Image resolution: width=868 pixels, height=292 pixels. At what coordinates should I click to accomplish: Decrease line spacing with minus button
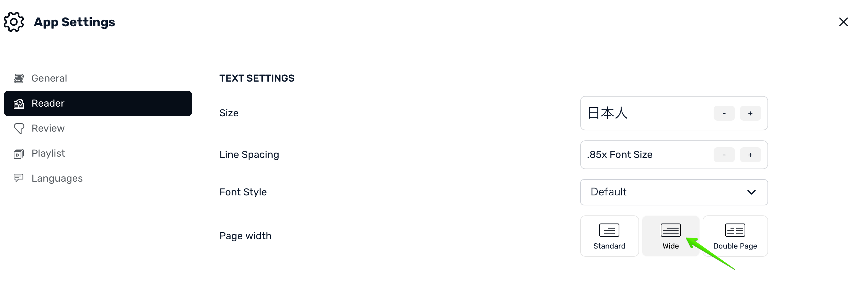[724, 155]
